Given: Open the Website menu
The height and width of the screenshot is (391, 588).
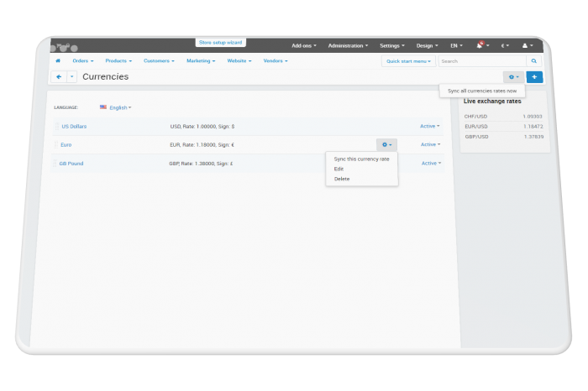Looking at the screenshot, I should pyautogui.click(x=239, y=60).
